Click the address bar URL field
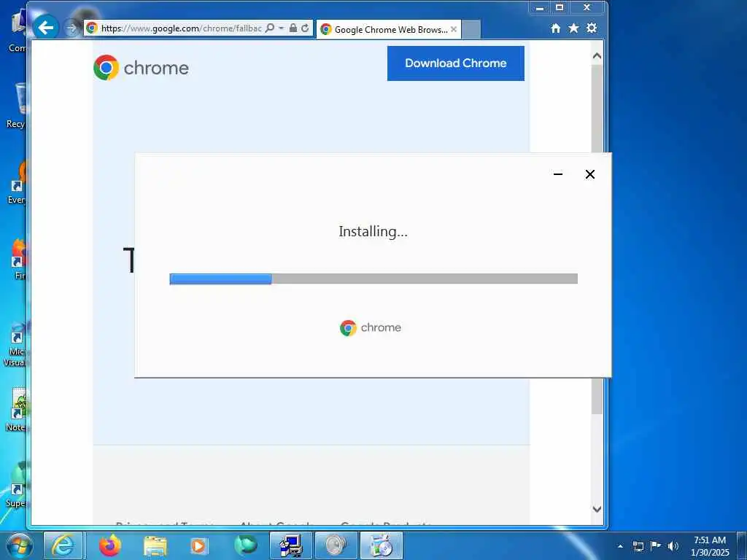 [x=181, y=28]
